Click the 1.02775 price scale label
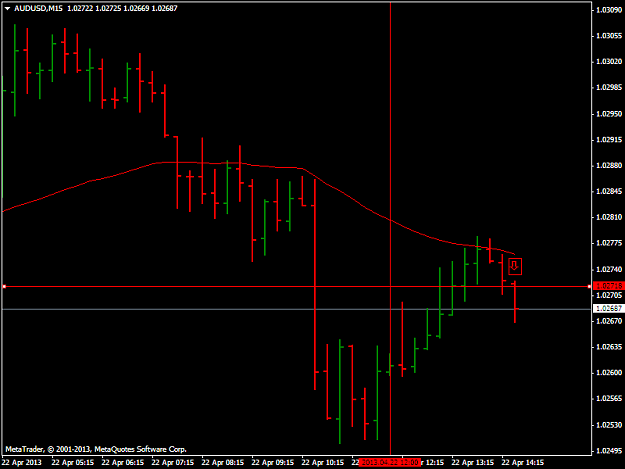The image size is (625, 469). [609, 243]
